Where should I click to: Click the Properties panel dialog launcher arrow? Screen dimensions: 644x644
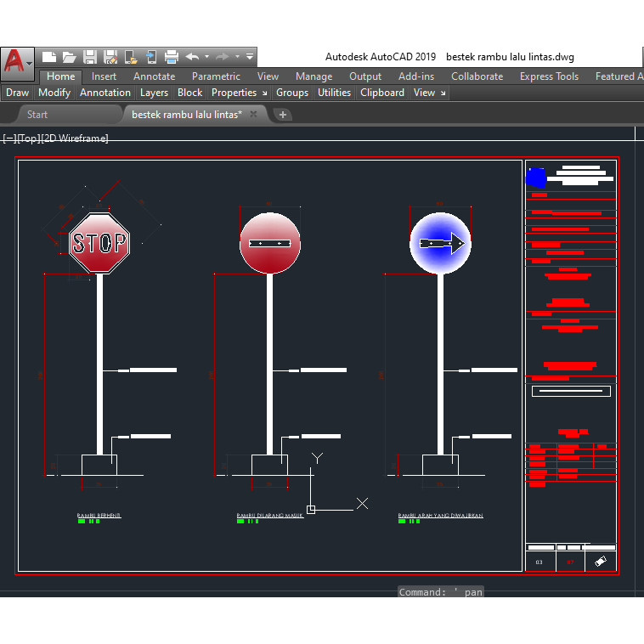(x=265, y=93)
